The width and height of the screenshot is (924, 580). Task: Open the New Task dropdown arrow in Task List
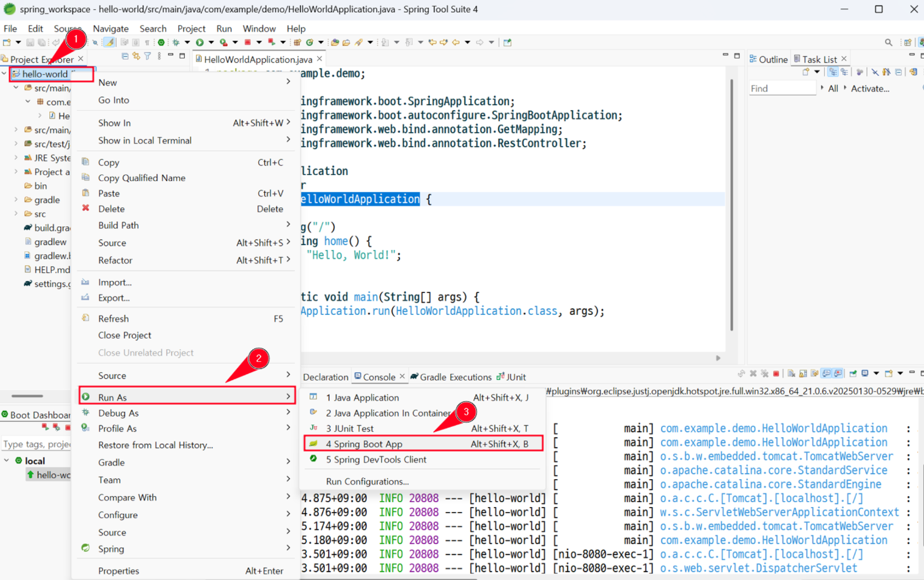pyautogui.click(x=817, y=72)
